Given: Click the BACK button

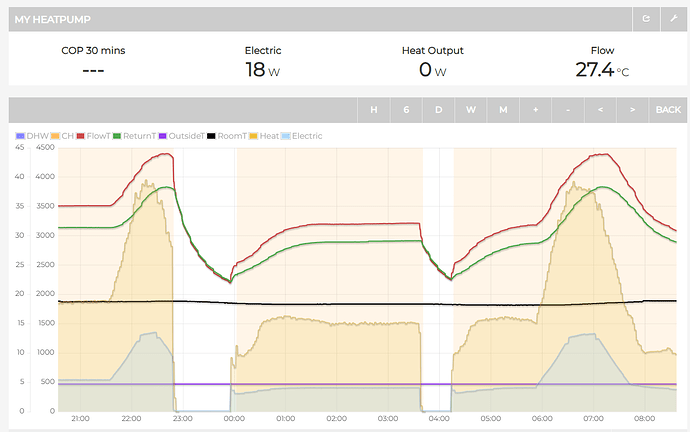Looking at the screenshot, I should pyautogui.click(x=668, y=110).
